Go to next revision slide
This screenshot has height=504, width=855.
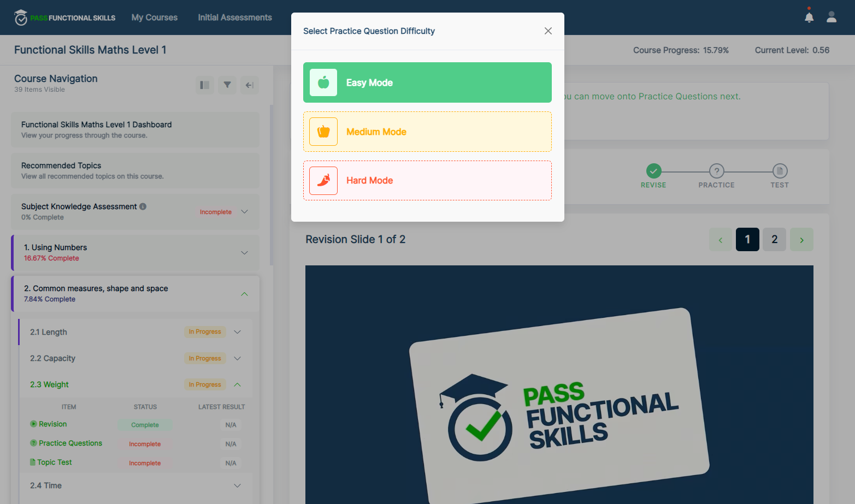tap(801, 240)
